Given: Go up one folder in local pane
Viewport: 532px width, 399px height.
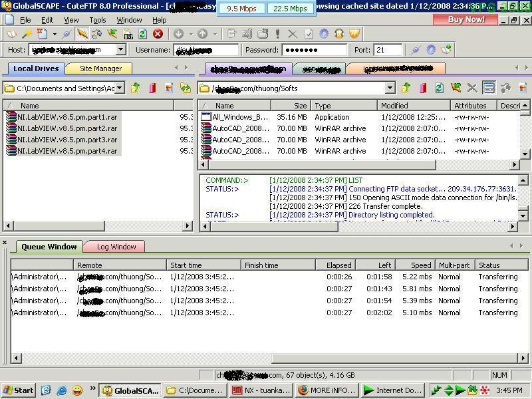Looking at the screenshot, I should [x=136, y=88].
